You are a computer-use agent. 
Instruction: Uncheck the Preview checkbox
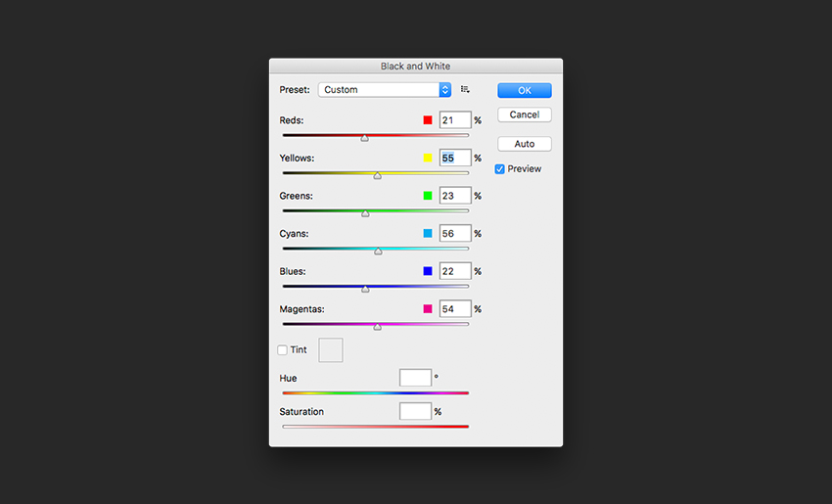tap(500, 169)
